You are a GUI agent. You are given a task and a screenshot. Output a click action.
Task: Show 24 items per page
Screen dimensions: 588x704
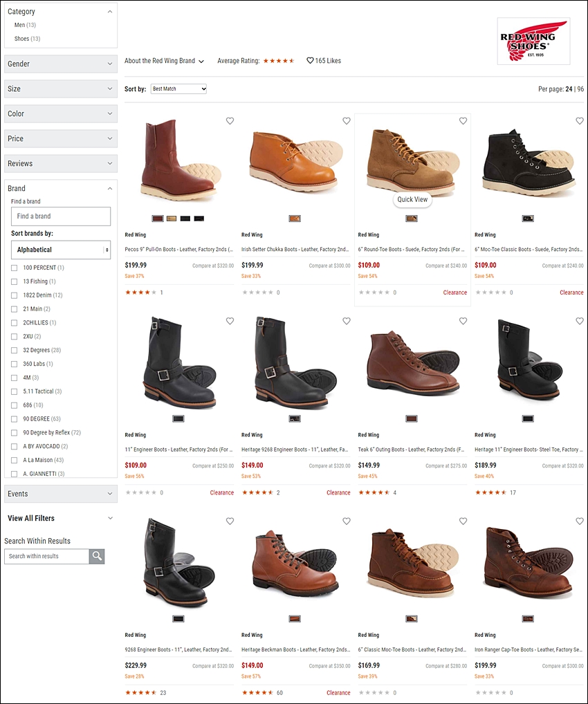(x=569, y=89)
